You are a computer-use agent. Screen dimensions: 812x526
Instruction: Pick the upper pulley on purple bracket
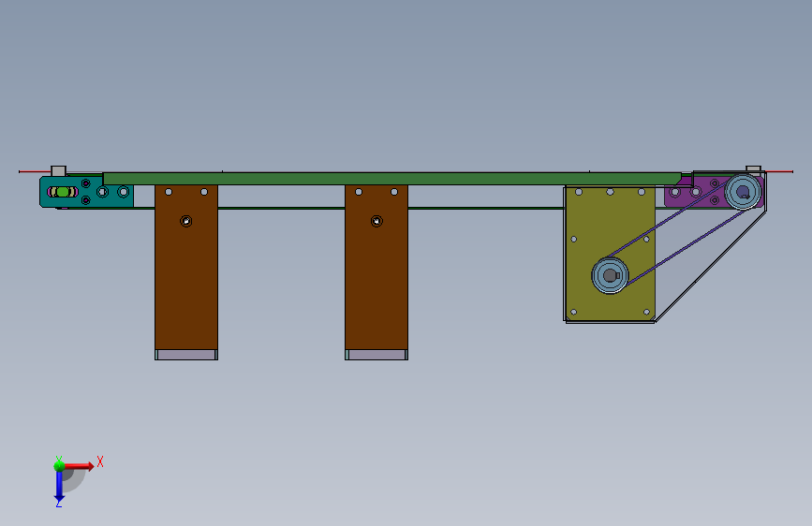[743, 192]
